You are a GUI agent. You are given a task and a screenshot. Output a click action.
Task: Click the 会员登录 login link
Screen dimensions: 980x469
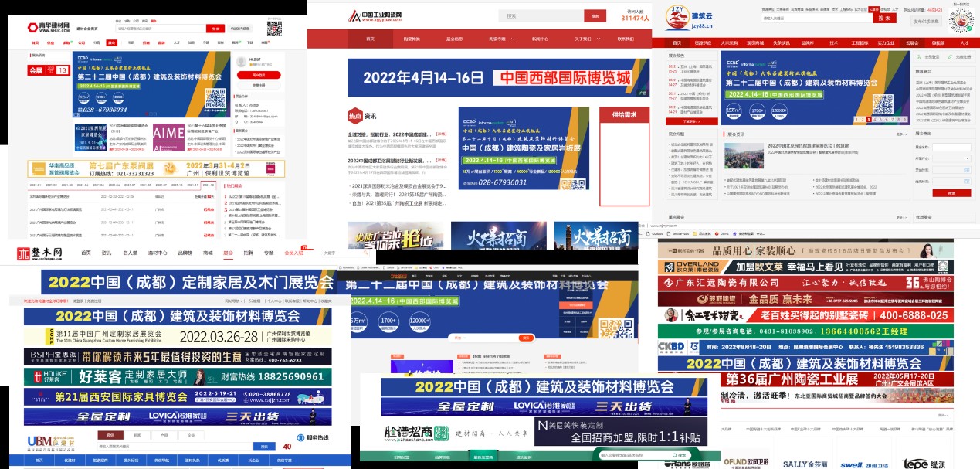(x=933, y=57)
